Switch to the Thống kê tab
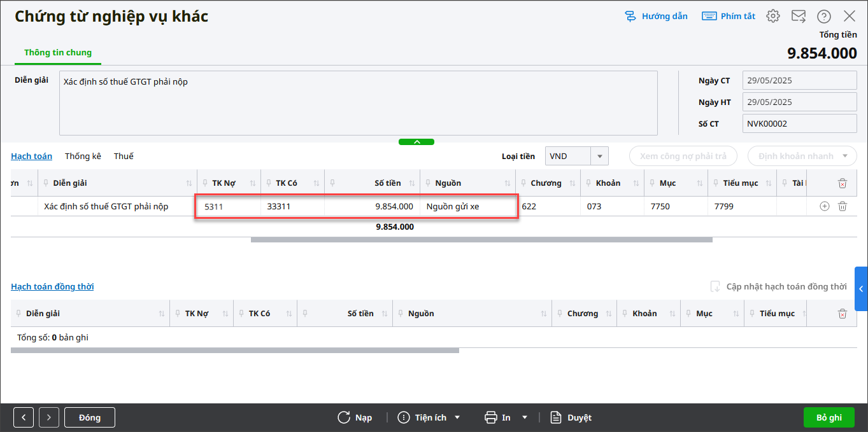This screenshot has height=432, width=868. pos(83,156)
